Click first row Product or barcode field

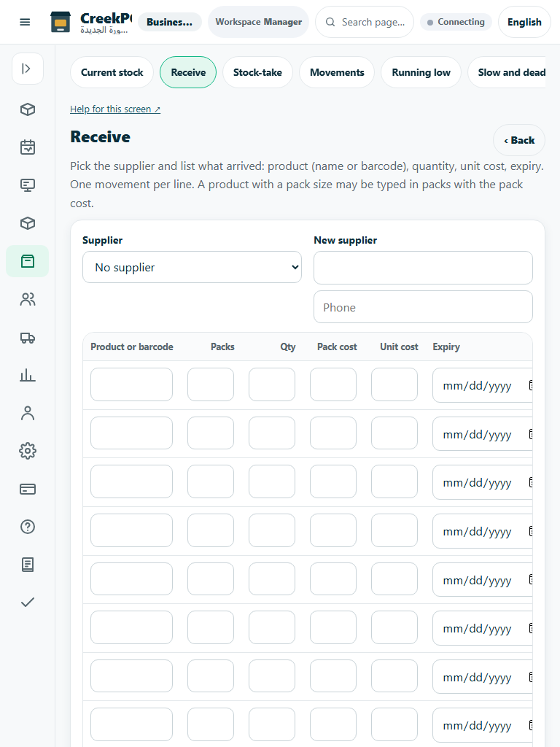131,384
